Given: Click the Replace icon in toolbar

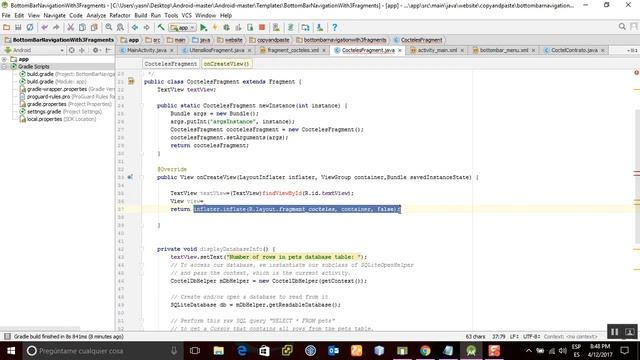Looking at the screenshot, I should (120, 27).
